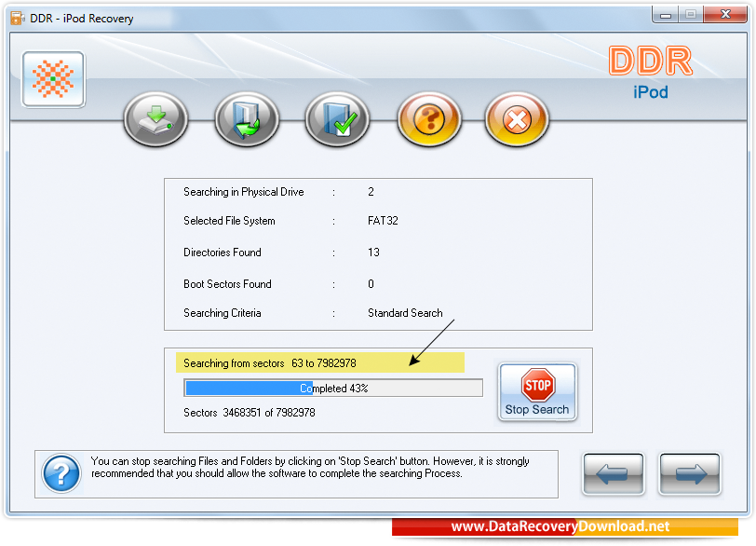Stop the search with Stop Search
The height and width of the screenshot is (546, 756).
pyautogui.click(x=537, y=392)
